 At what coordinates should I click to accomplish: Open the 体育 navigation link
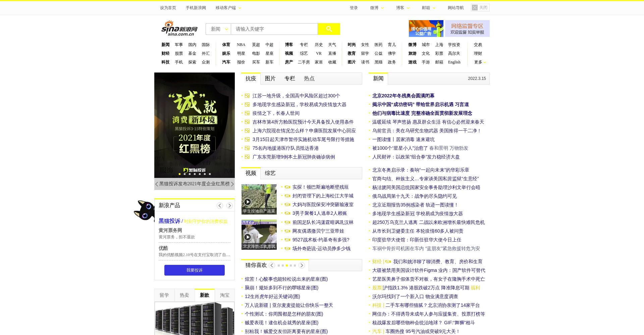pyautogui.click(x=226, y=45)
